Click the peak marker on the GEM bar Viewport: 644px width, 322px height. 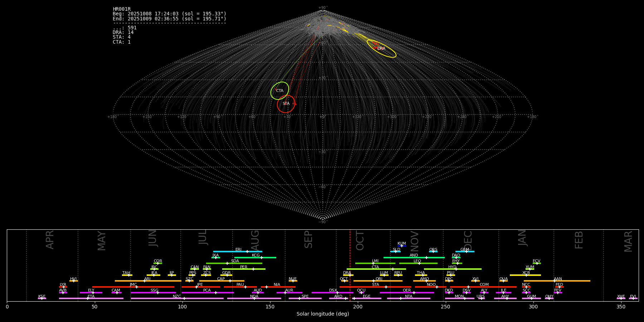(x=466, y=252)
